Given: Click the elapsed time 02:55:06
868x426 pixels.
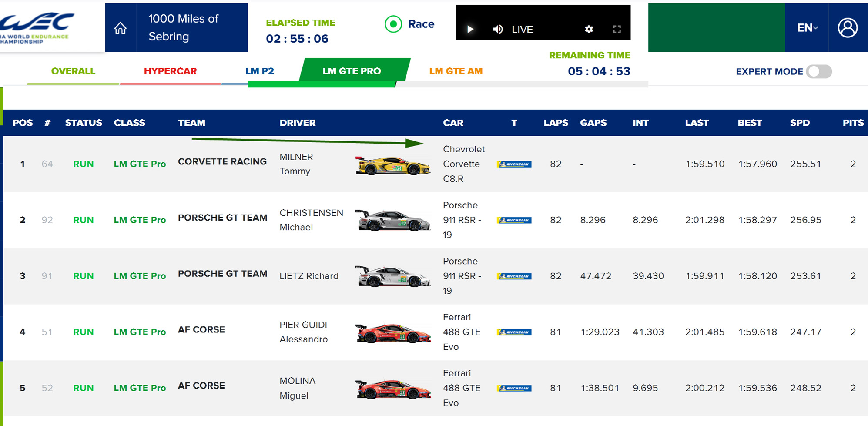Looking at the screenshot, I should click(297, 39).
